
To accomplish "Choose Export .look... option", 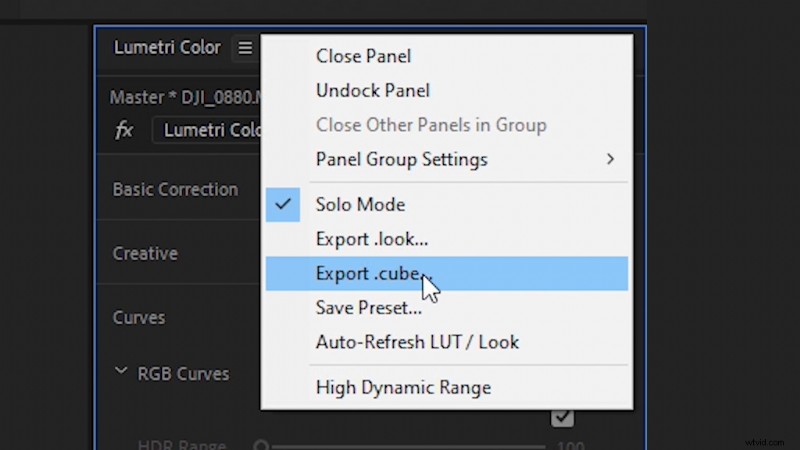I will [x=372, y=239].
